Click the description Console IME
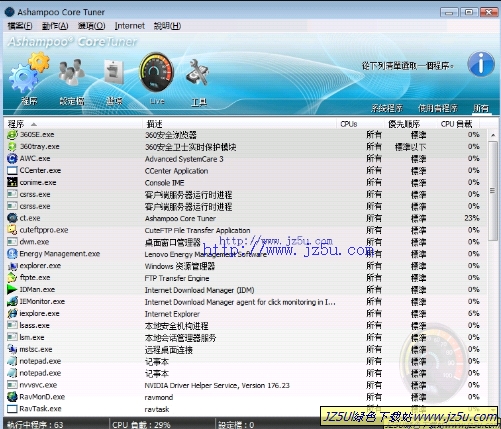Image resolution: width=501 pixels, height=429 pixels. pyautogui.click(x=164, y=183)
